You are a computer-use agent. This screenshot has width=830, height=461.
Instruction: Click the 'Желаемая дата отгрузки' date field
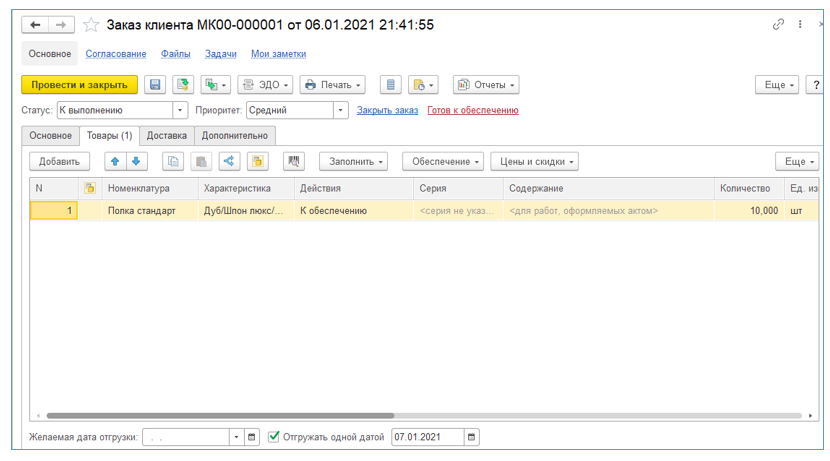(x=185, y=437)
